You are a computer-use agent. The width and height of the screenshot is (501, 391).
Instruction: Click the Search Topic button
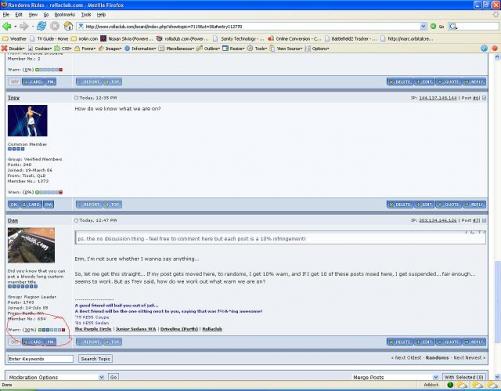(95, 359)
